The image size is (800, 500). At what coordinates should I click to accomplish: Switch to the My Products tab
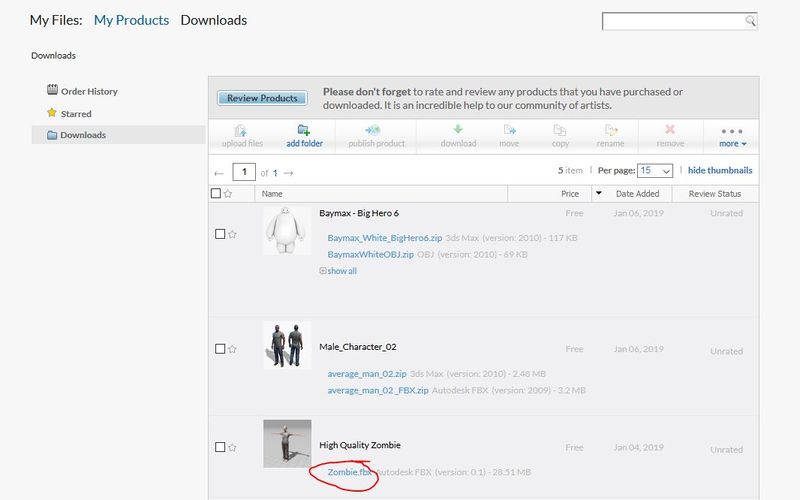tap(132, 20)
